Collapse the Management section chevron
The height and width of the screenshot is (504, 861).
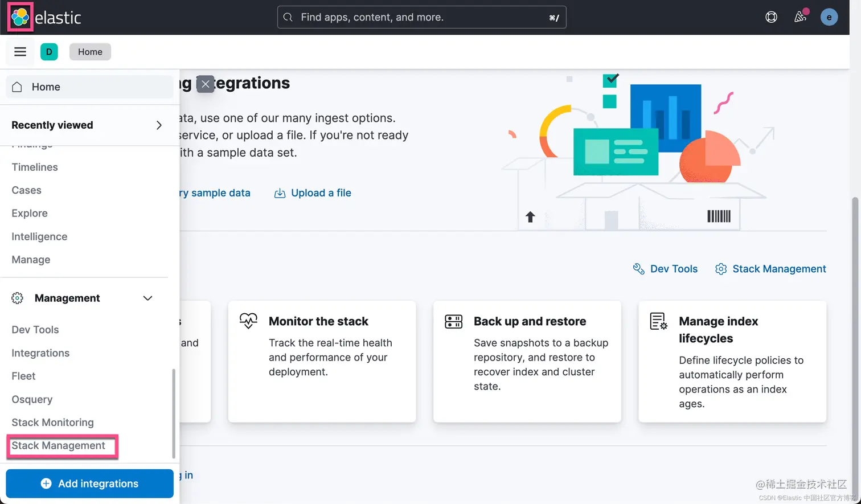[147, 298]
